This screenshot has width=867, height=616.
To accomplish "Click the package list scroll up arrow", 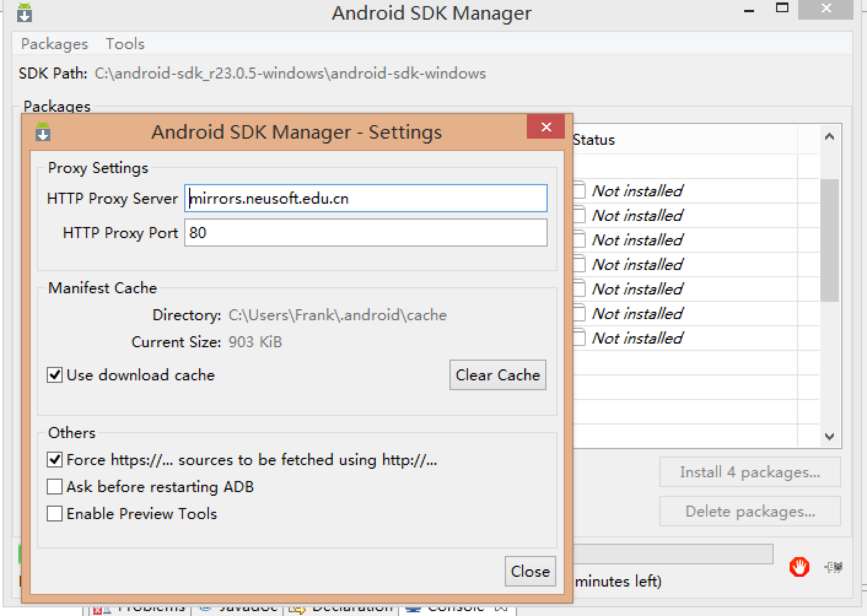I will click(830, 137).
